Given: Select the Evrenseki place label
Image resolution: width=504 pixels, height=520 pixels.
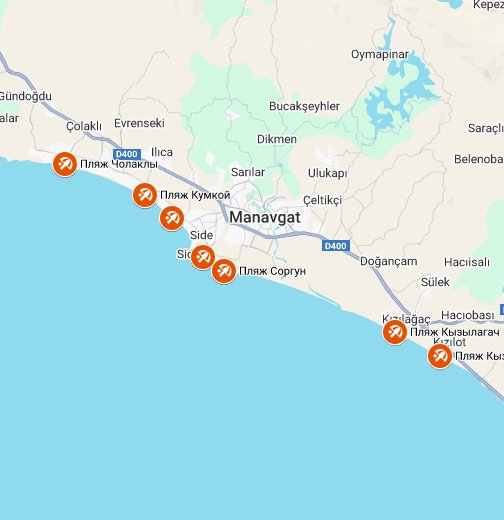Looking at the screenshot, I should (x=139, y=123).
